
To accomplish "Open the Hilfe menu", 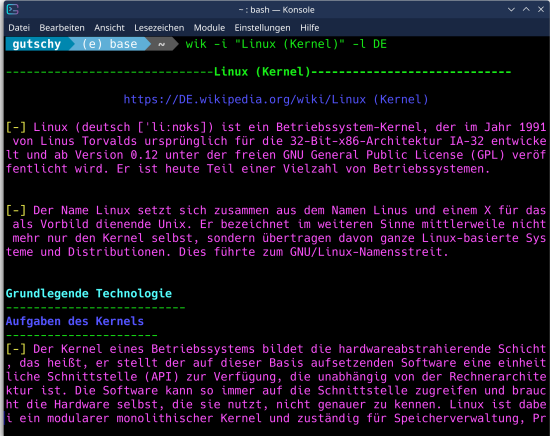I will (x=309, y=28).
